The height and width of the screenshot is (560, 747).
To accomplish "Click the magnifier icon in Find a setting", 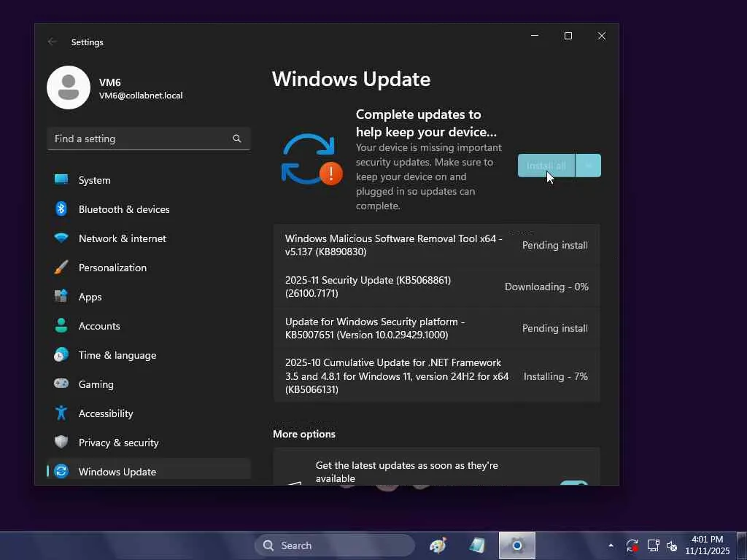I will tap(237, 139).
